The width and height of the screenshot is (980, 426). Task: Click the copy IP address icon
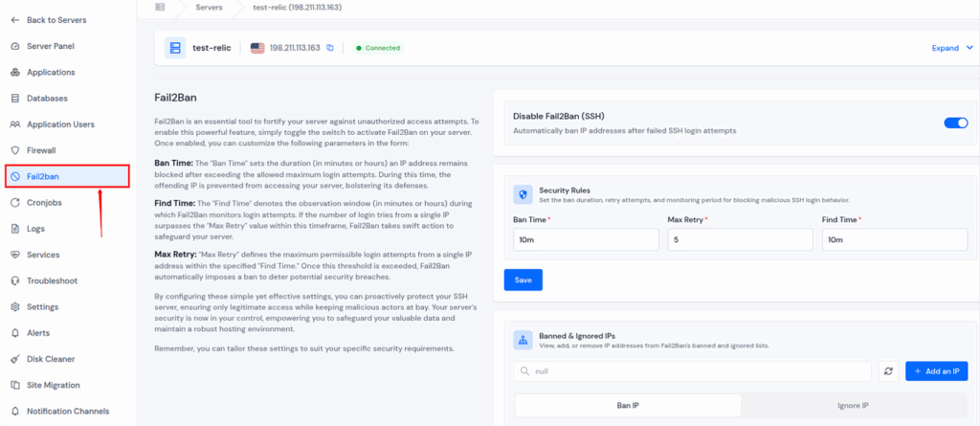tap(329, 48)
